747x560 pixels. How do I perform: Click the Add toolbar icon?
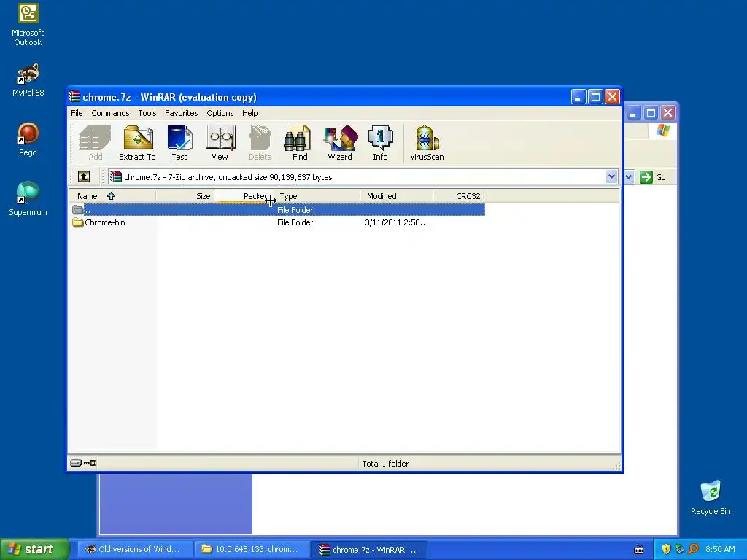tap(95, 142)
